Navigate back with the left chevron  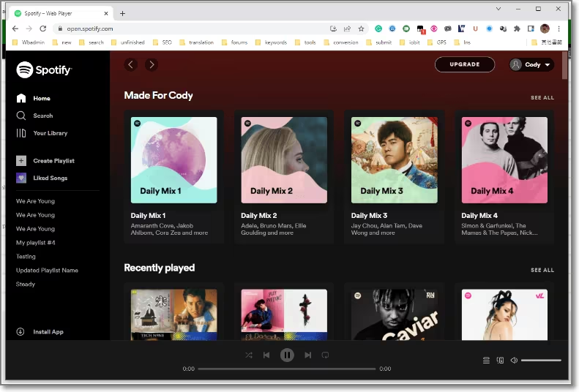click(131, 64)
